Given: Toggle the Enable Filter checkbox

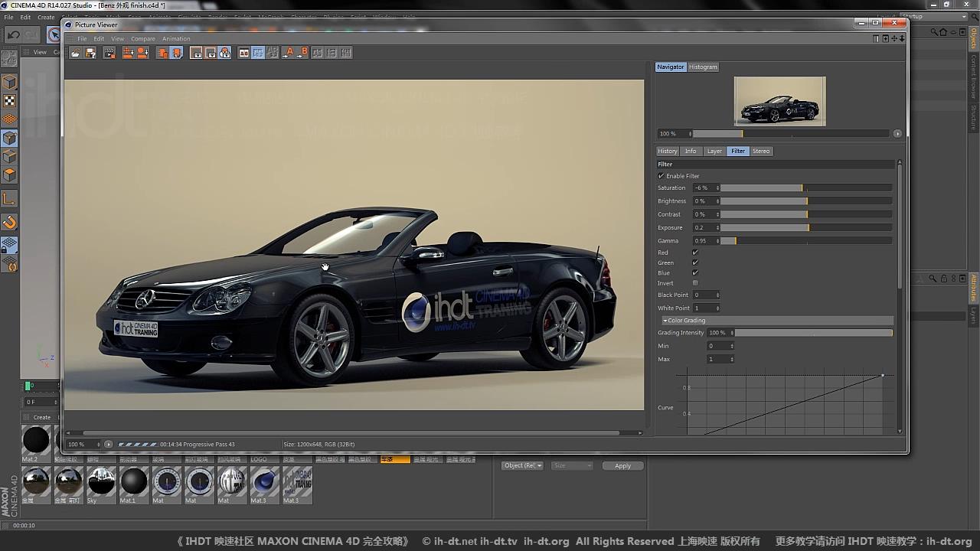Looking at the screenshot, I should point(661,176).
